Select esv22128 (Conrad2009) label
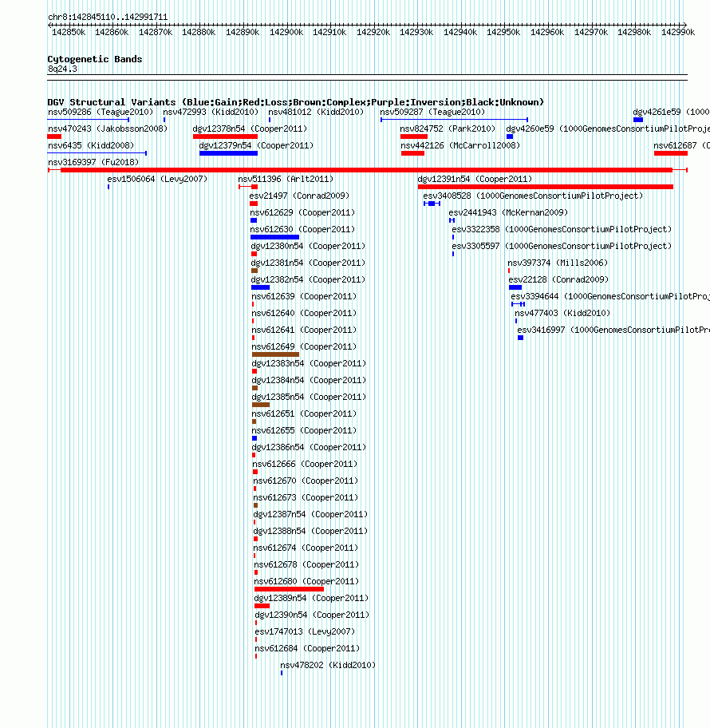Image resolution: width=710 pixels, height=728 pixels. click(x=558, y=279)
